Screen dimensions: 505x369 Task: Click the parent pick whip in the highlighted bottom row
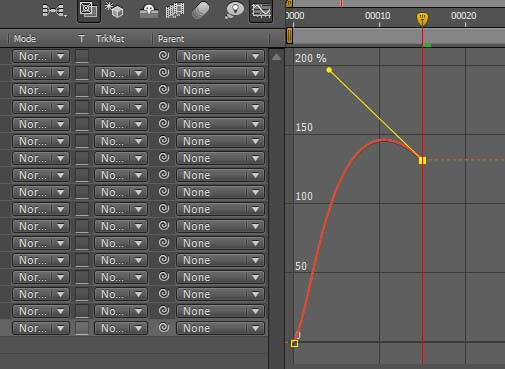[164, 328]
